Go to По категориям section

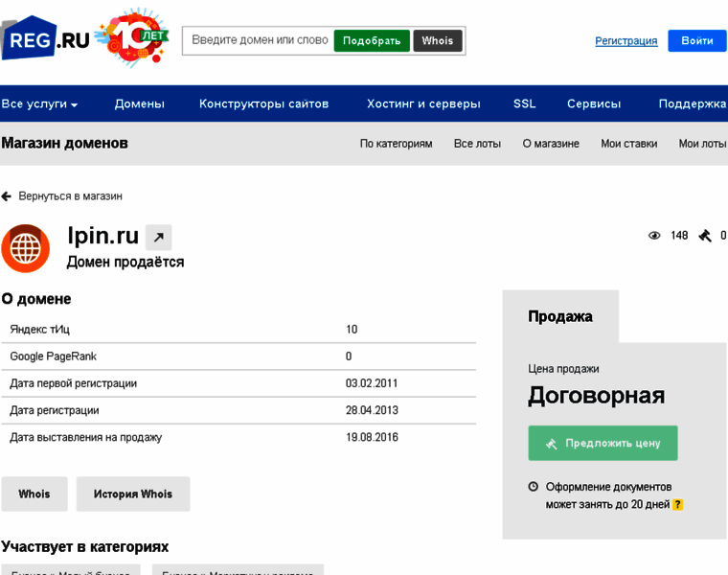(396, 144)
